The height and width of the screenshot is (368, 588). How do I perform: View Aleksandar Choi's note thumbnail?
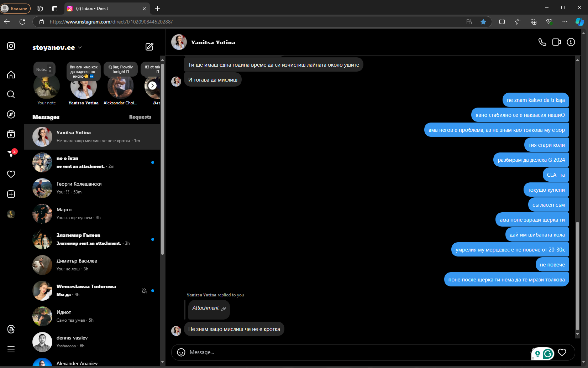[x=121, y=86]
